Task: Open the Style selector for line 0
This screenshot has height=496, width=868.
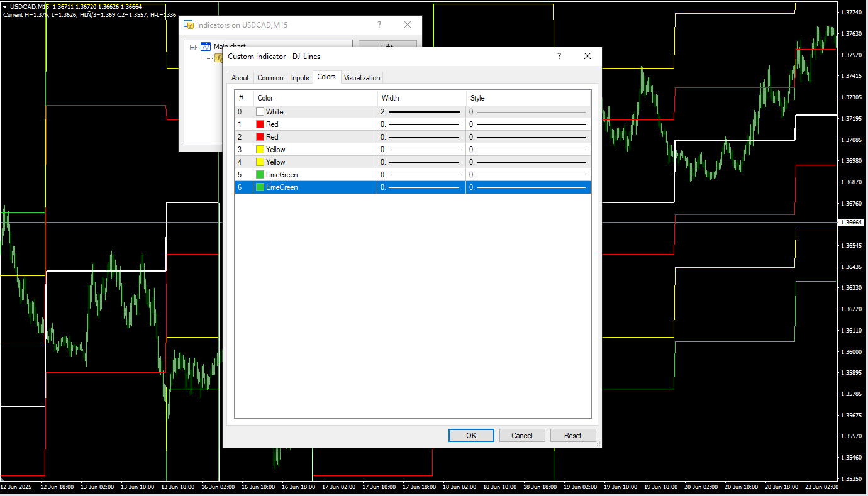Action: pyautogui.click(x=528, y=112)
